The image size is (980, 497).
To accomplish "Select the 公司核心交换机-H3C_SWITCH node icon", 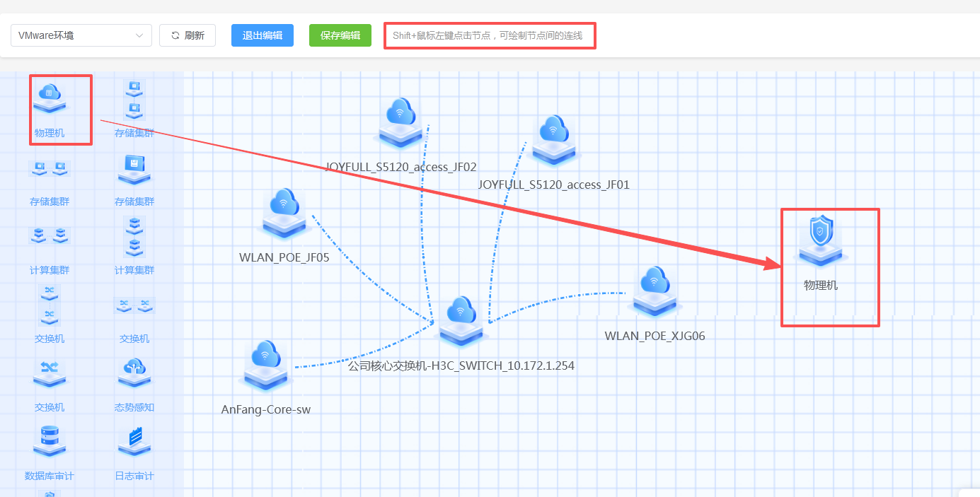I will [x=461, y=322].
